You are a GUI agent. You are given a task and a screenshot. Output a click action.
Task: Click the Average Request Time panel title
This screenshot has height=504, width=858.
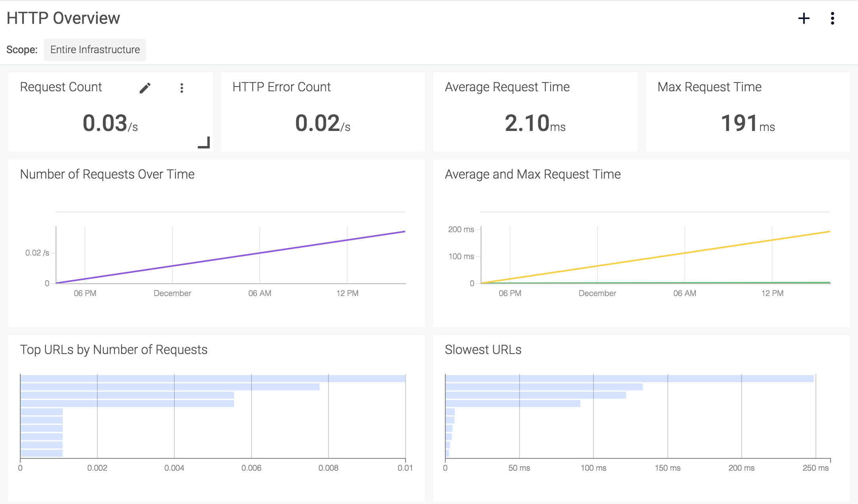[x=507, y=87]
